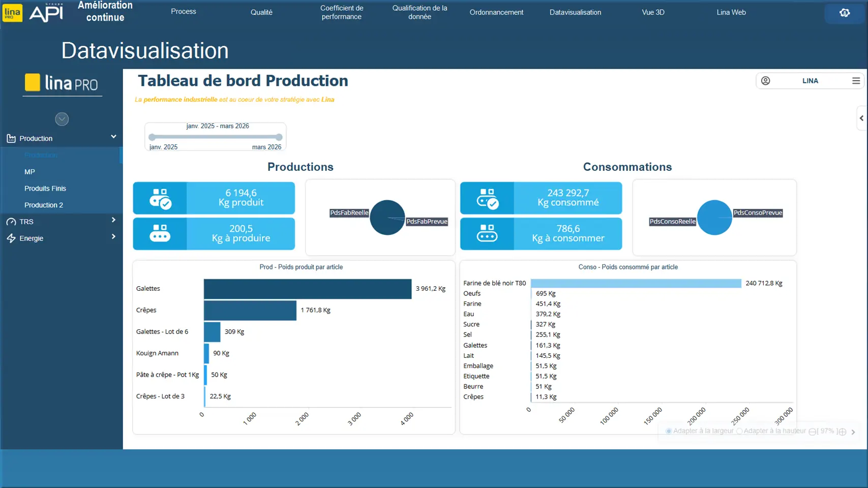Click the Kg à consommer conveyor icon
This screenshot has width=868, height=488.
click(x=487, y=234)
